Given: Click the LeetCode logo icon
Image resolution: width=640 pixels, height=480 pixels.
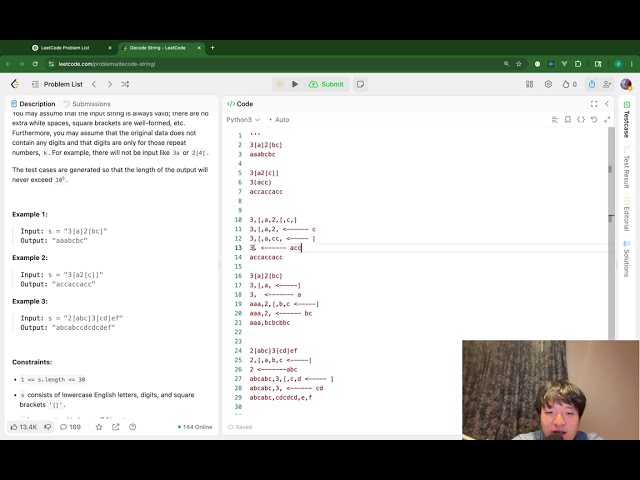Looking at the screenshot, I should pyautogui.click(x=15, y=84).
